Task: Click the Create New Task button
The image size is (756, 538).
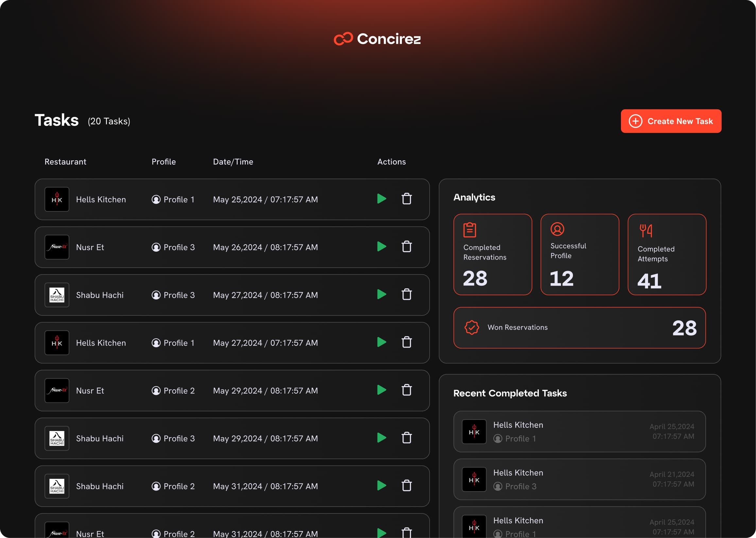Action: (x=671, y=121)
